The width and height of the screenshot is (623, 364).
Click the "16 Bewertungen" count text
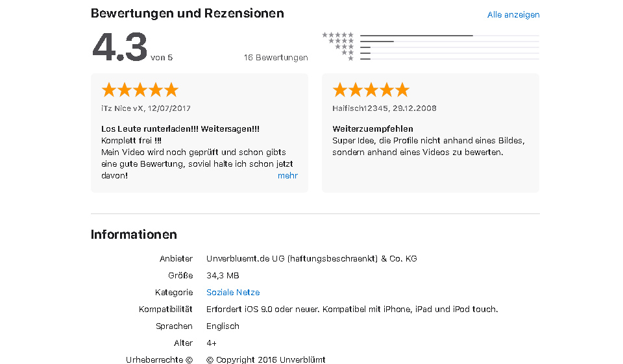pyautogui.click(x=276, y=58)
